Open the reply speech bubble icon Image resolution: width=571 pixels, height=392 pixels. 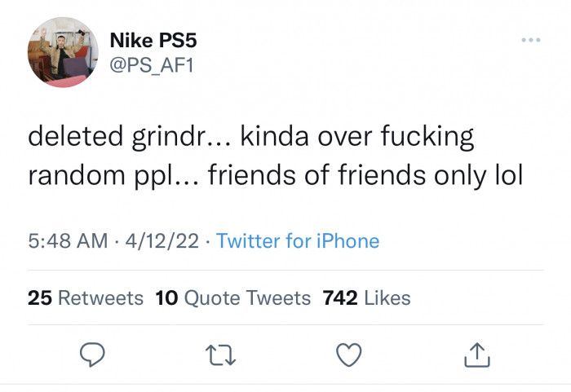(92, 355)
